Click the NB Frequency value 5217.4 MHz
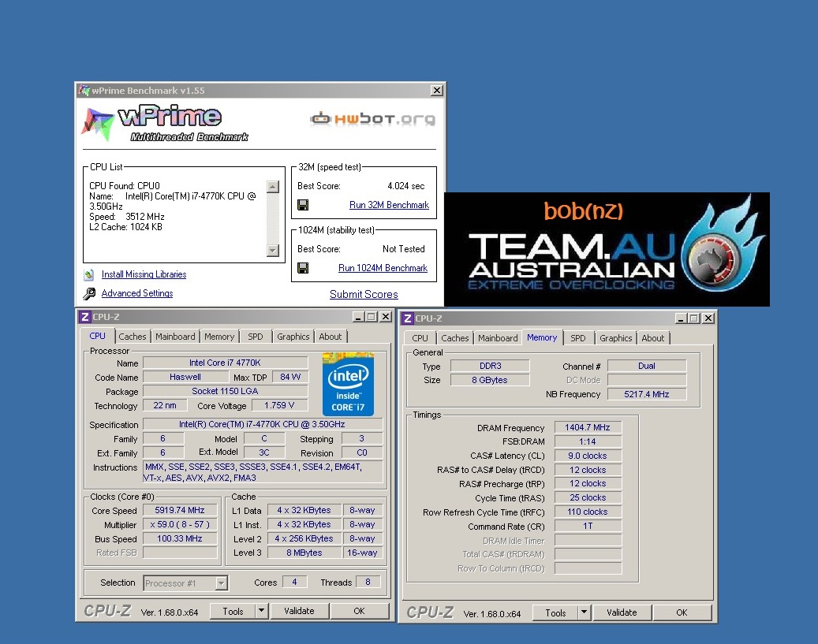 (647, 394)
